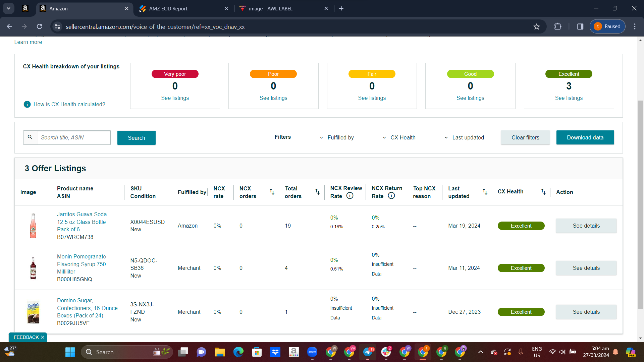Launch Zoom from the taskbar
The height and width of the screenshot is (362, 644).
312,352
